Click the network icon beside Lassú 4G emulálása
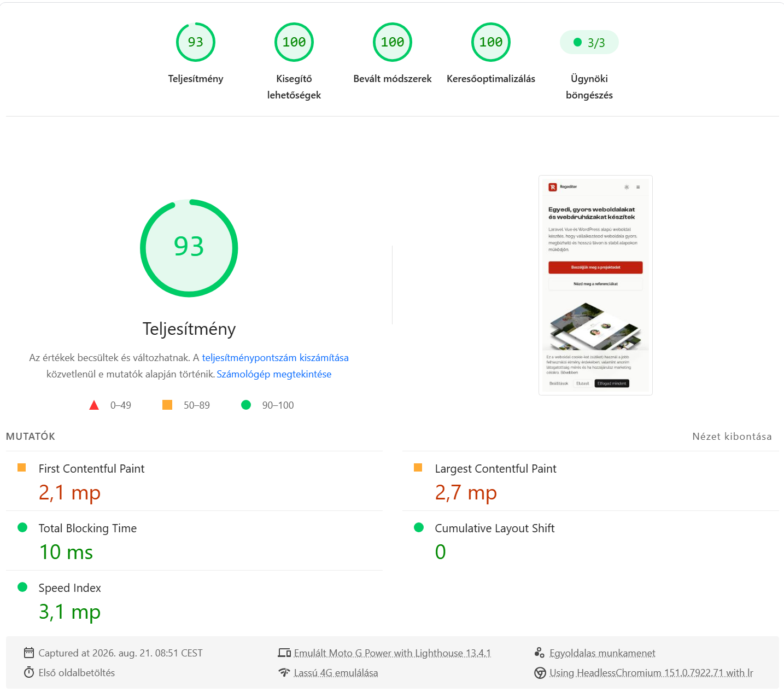Viewport: 784px width, 692px height. tap(284, 672)
